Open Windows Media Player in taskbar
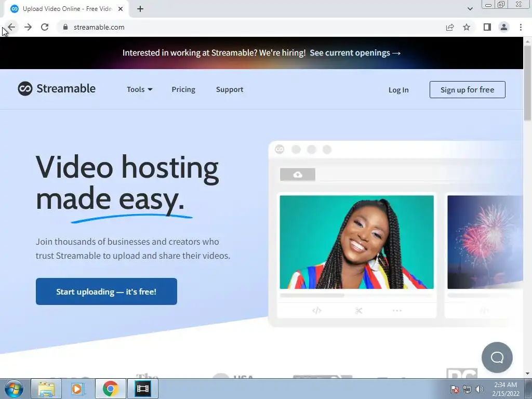Screen dimensions: 532x399 pos(78,389)
